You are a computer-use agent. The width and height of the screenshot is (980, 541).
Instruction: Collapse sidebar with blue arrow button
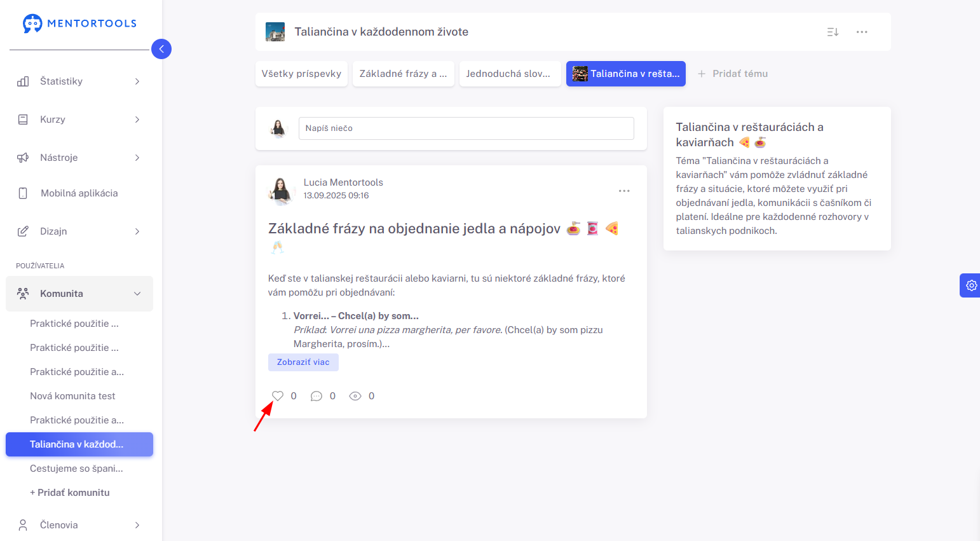[161, 49]
